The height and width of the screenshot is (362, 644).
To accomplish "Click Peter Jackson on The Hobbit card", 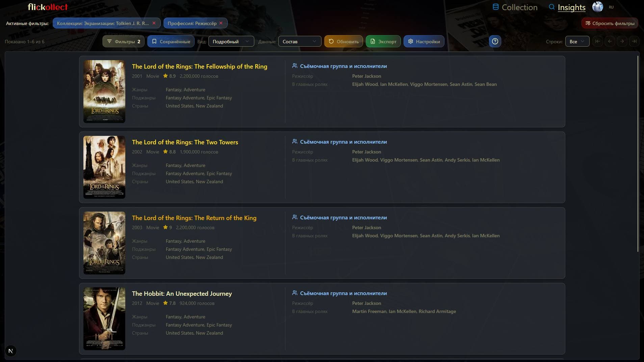I will coord(366,303).
